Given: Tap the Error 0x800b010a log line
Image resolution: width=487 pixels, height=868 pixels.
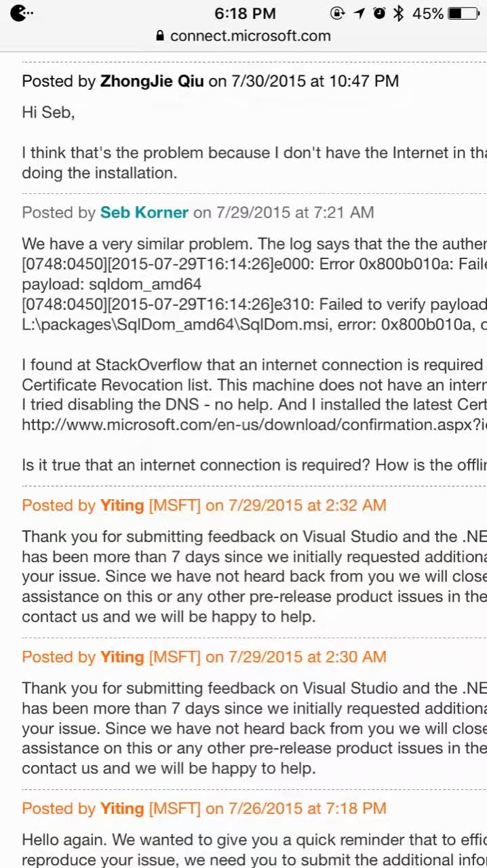Looking at the screenshot, I should [254, 264].
